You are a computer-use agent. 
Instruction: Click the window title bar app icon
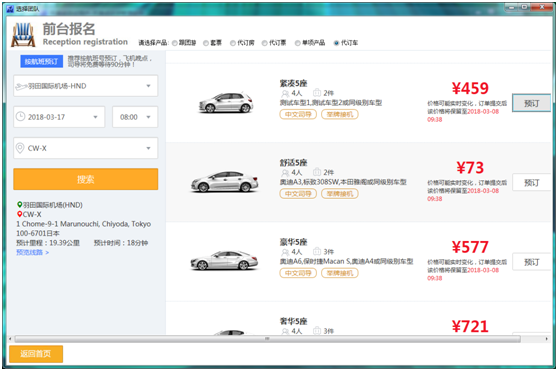(10, 9)
